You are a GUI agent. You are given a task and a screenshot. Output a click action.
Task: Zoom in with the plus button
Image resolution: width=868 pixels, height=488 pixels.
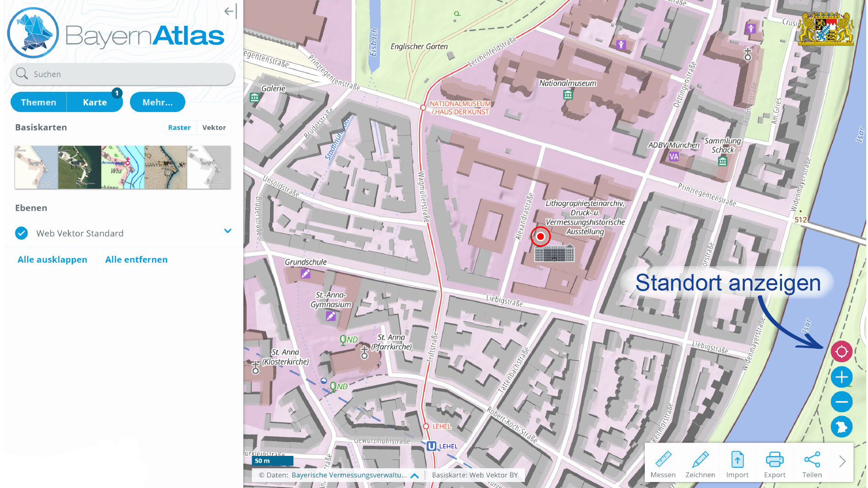click(841, 377)
